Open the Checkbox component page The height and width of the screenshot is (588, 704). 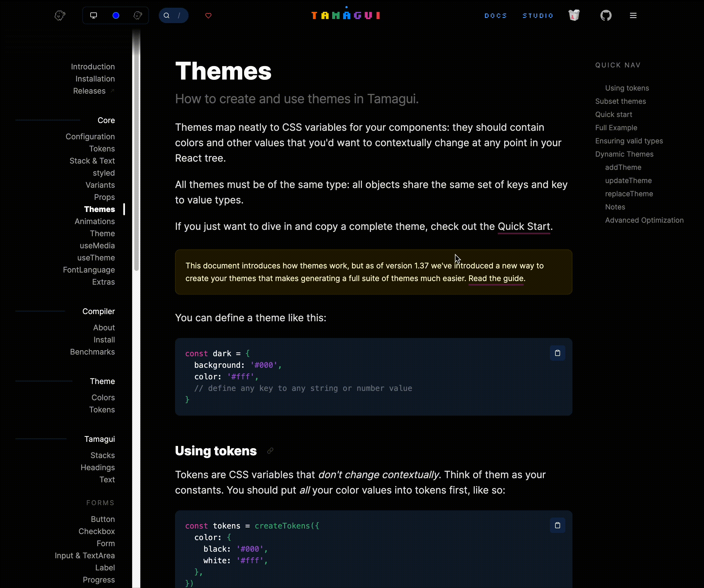(97, 531)
